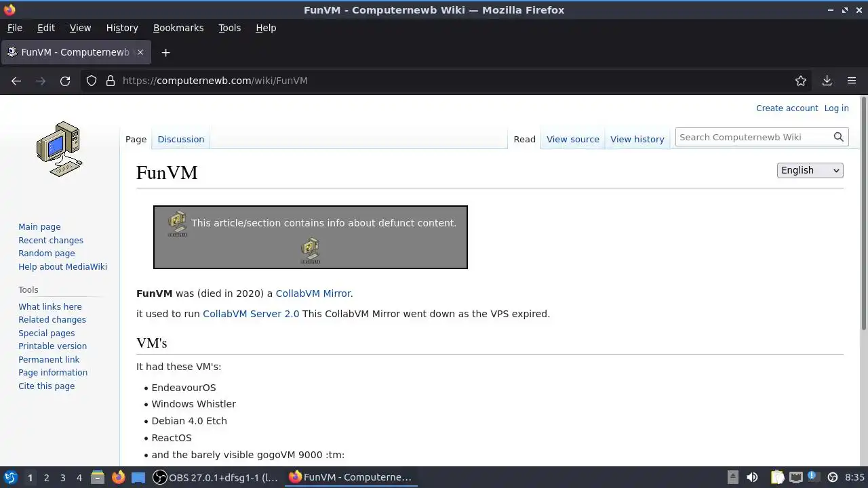The height and width of the screenshot is (488, 868).
Task: Go to the Main page sidebar link
Action: click(x=39, y=227)
